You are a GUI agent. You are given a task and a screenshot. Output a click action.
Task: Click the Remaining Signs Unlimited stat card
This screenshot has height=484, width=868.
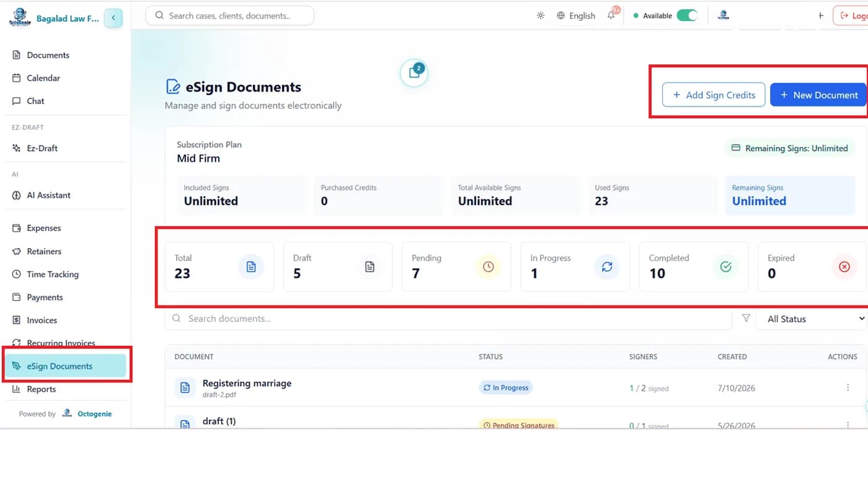point(790,196)
